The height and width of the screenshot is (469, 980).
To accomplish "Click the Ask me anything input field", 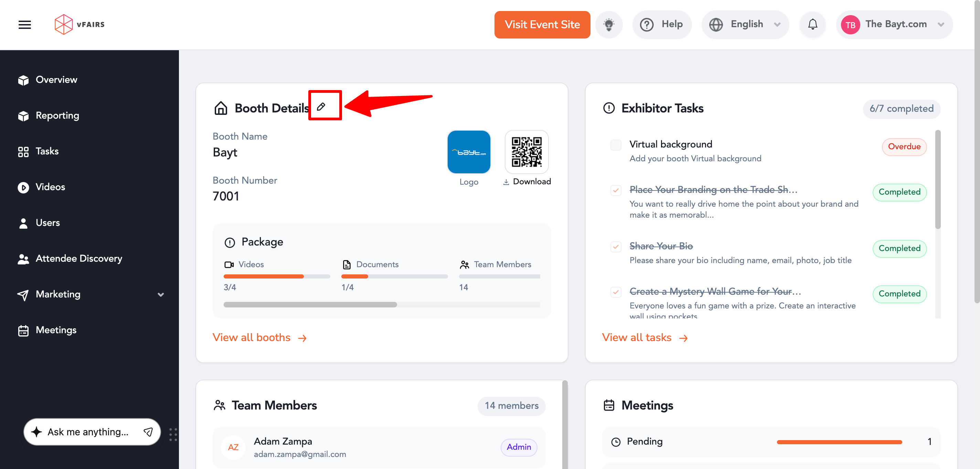I will point(88,432).
